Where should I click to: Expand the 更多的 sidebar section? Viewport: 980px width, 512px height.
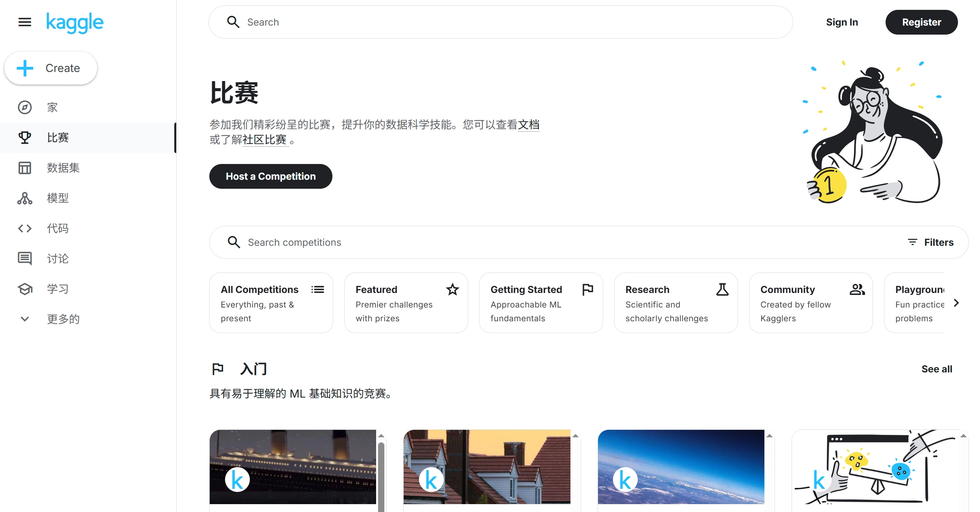pos(24,319)
